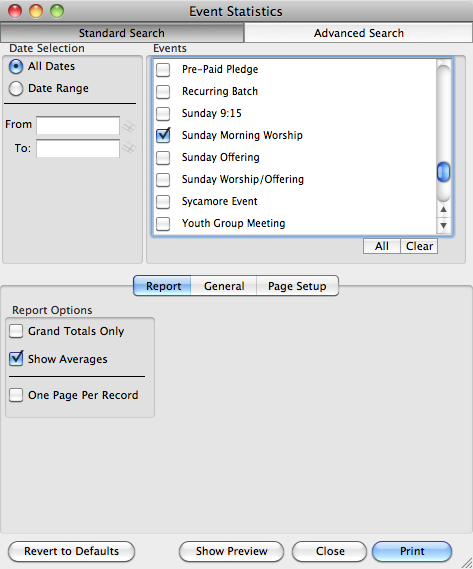Click the blue events scrollbar thumb
Image resolution: width=473 pixels, height=569 pixels.
pyautogui.click(x=443, y=172)
